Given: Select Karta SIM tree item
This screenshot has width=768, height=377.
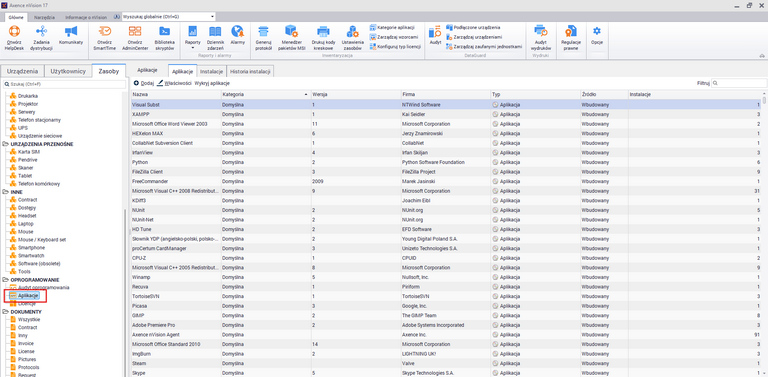Looking at the screenshot, I should pyautogui.click(x=28, y=152).
